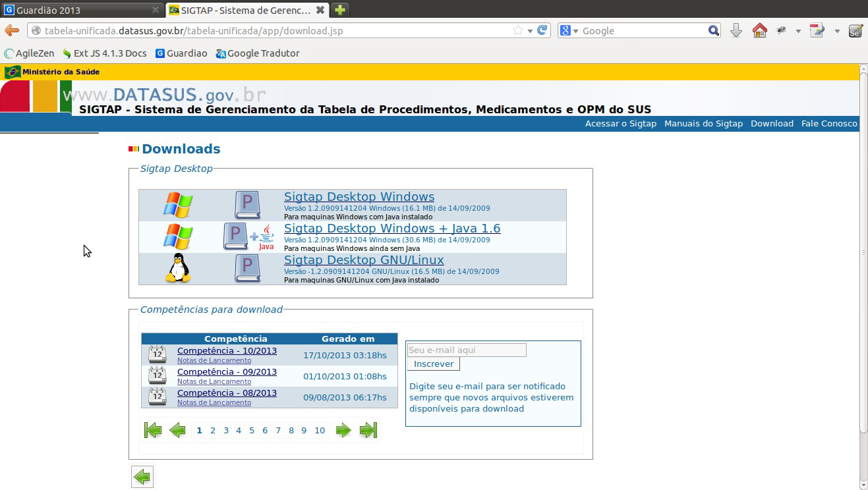Open Competência - 10/2013 link
Image resolution: width=868 pixels, height=490 pixels.
[x=227, y=351]
